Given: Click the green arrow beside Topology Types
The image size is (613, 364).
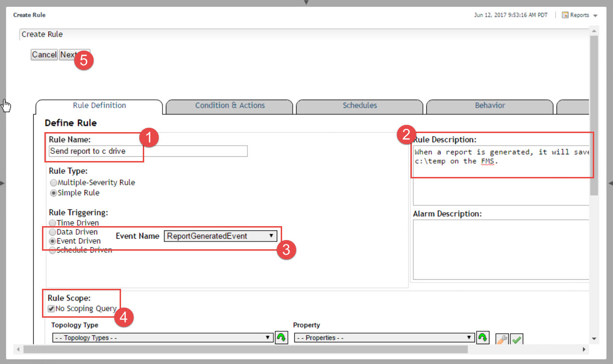Looking at the screenshot, I should (281, 338).
